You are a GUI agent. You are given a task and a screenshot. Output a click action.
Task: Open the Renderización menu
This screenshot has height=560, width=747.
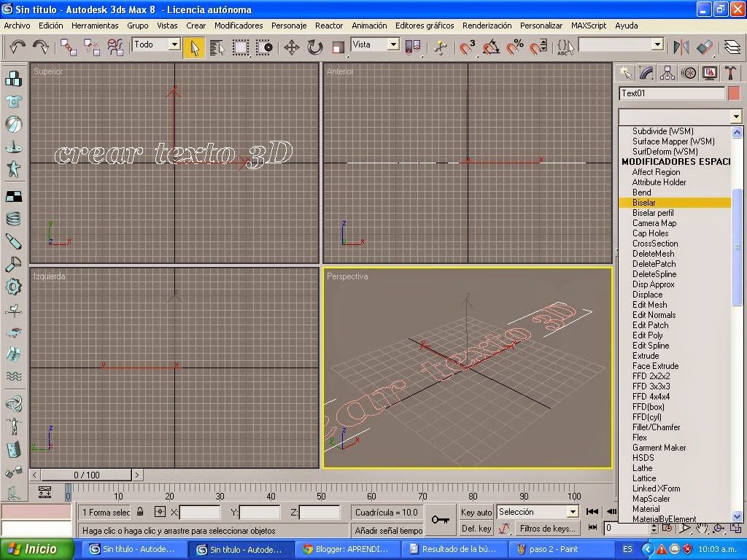[487, 26]
